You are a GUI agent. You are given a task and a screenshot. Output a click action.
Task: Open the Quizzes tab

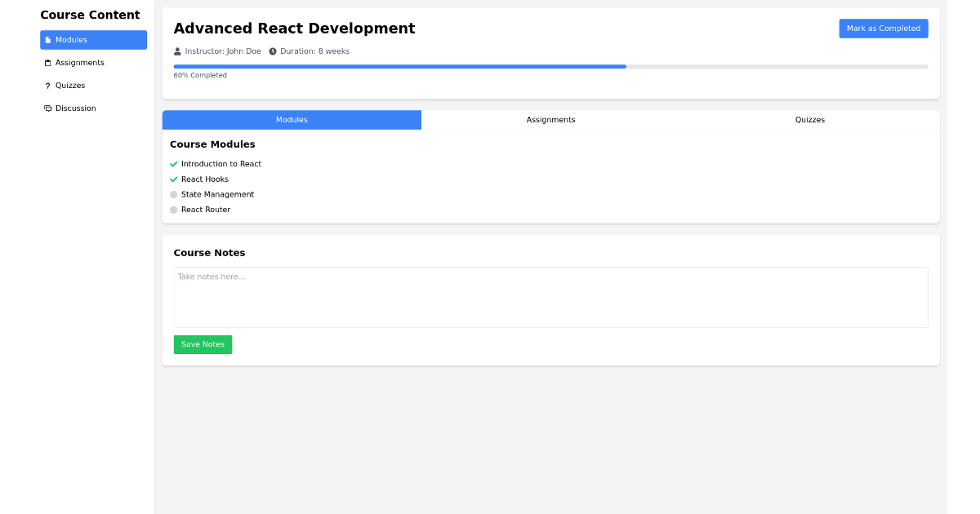tap(809, 119)
